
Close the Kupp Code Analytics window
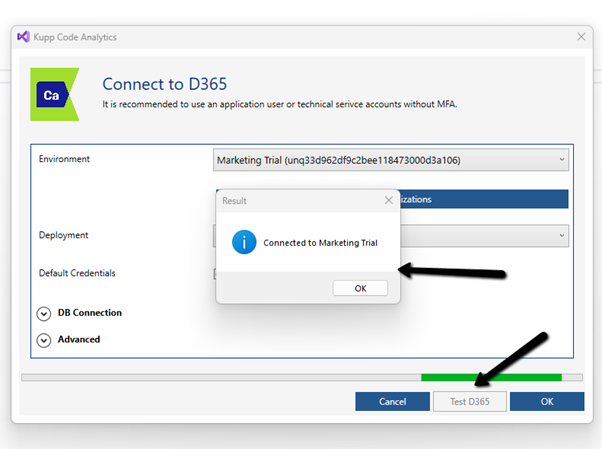(581, 37)
